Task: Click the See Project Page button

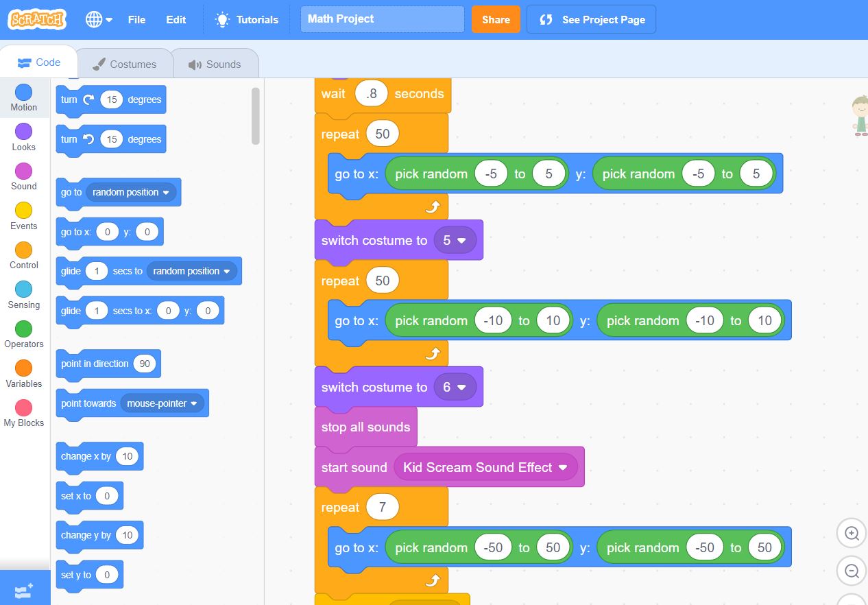Action: tap(591, 20)
